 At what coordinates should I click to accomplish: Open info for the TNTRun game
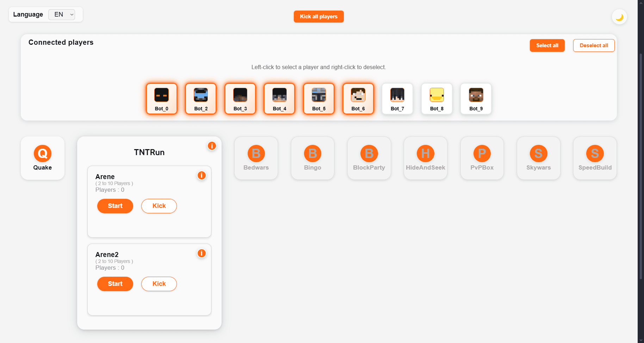(x=212, y=146)
